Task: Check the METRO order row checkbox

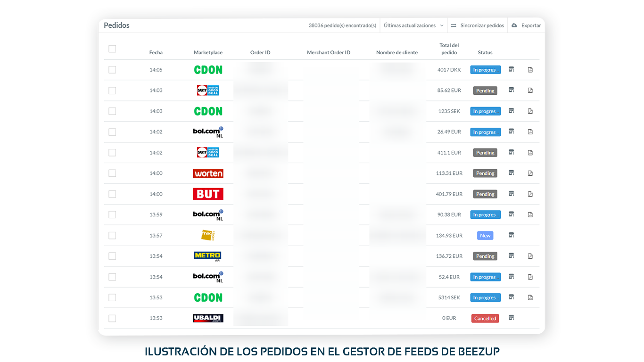Action: [112, 256]
